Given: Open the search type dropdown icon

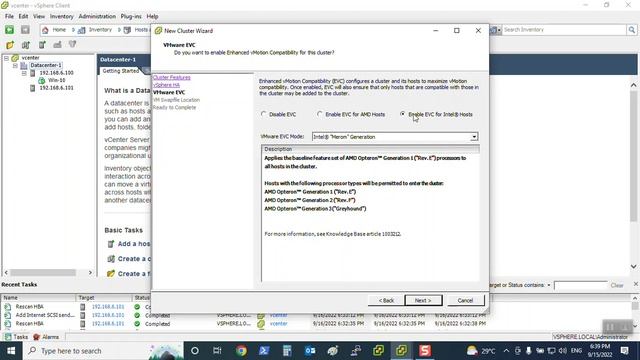Looking at the screenshot, I should click(496, 30).
